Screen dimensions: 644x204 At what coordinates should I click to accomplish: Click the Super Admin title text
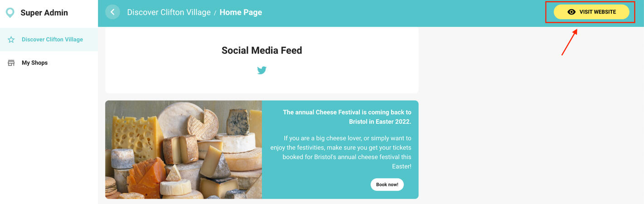click(44, 13)
